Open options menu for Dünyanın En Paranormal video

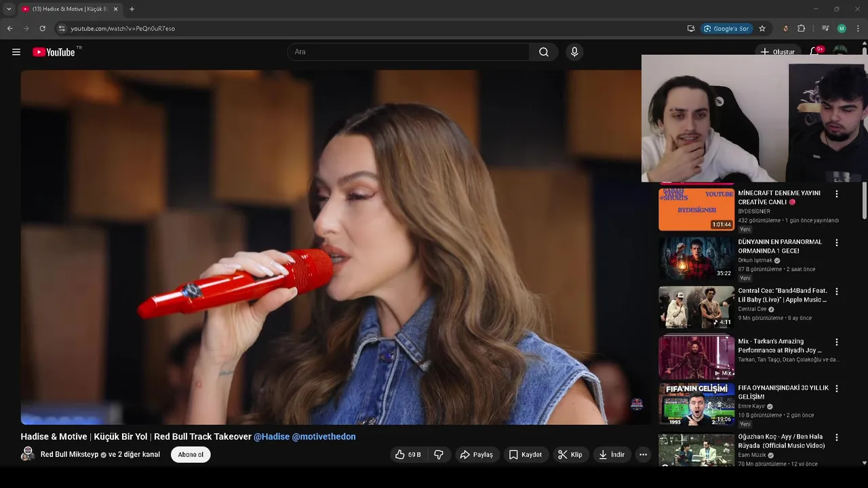point(836,243)
